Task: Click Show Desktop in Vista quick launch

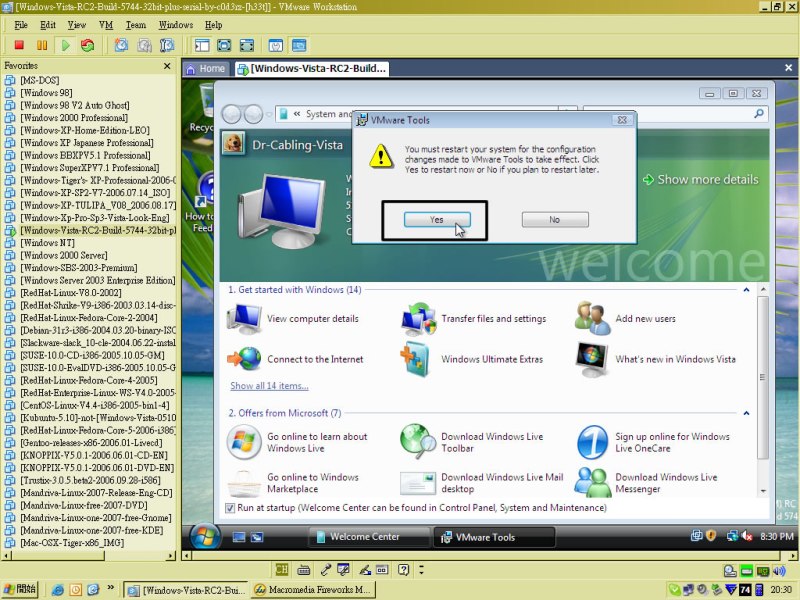Action: (239, 537)
